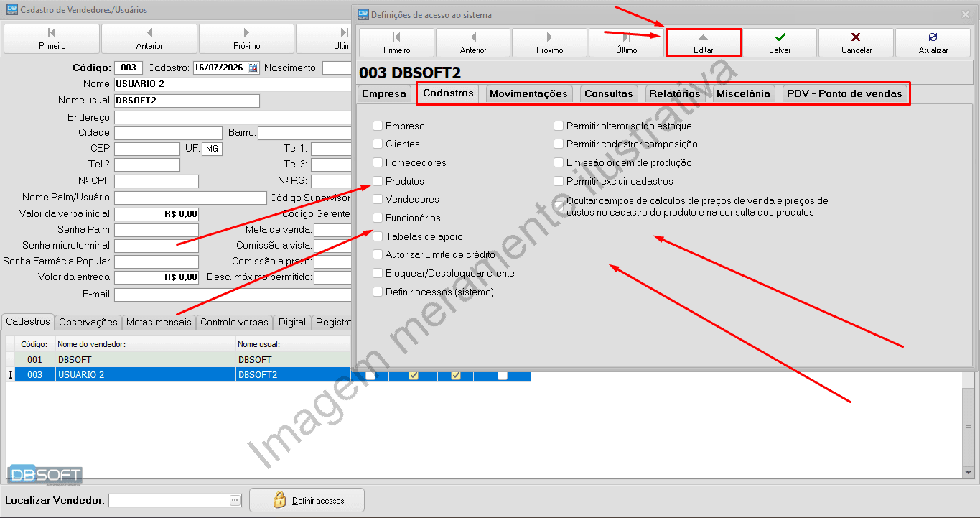Enable the Tabelas de apoio checkbox
Image resolution: width=980 pixels, height=518 pixels.
pos(378,236)
